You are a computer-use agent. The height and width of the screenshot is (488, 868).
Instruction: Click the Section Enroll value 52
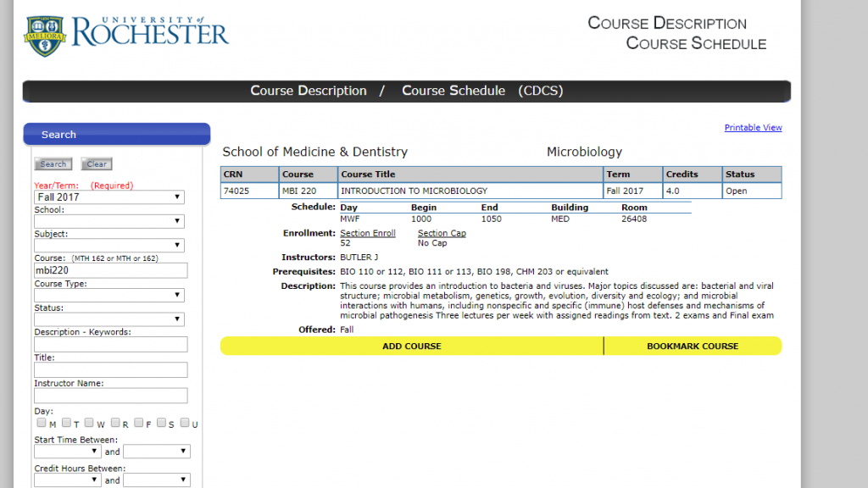(346, 243)
